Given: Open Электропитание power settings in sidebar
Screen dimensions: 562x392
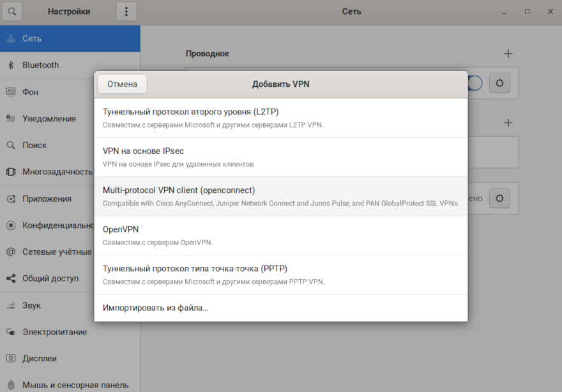Looking at the screenshot, I should click(x=54, y=332).
